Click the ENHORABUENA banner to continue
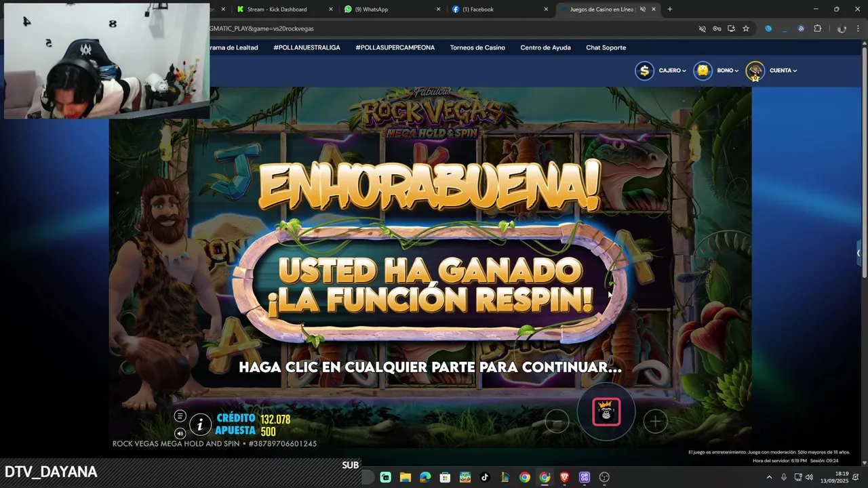The image size is (868, 488). point(430,185)
